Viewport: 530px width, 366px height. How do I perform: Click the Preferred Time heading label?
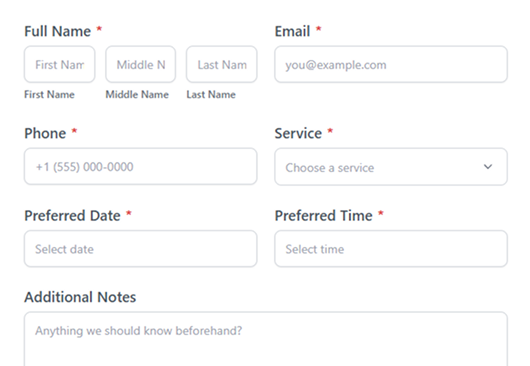click(323, 216)
